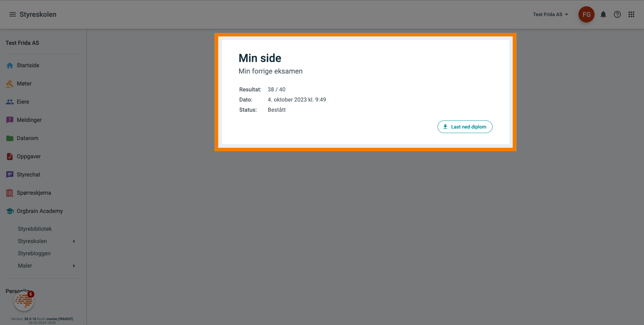Open Maler submenu item

25,266
